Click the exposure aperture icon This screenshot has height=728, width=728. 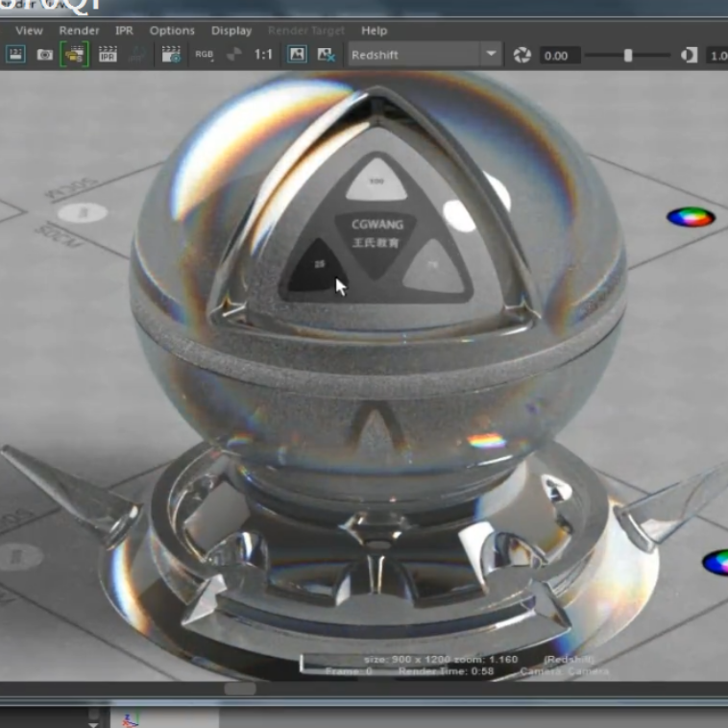pos(522,56)
